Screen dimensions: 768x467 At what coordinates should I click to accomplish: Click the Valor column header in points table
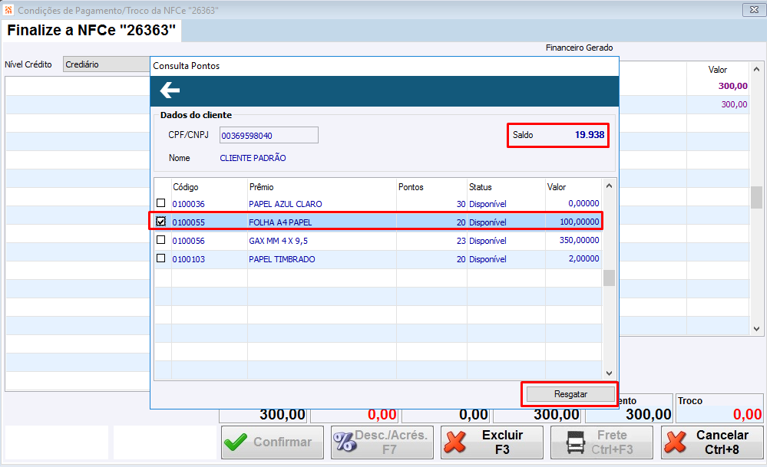(556, 187)
